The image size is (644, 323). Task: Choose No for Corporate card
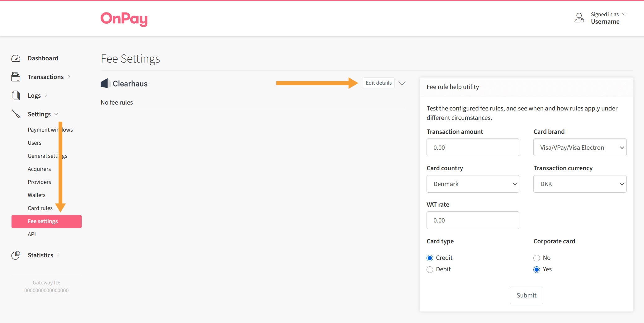(x=537, y=258)
